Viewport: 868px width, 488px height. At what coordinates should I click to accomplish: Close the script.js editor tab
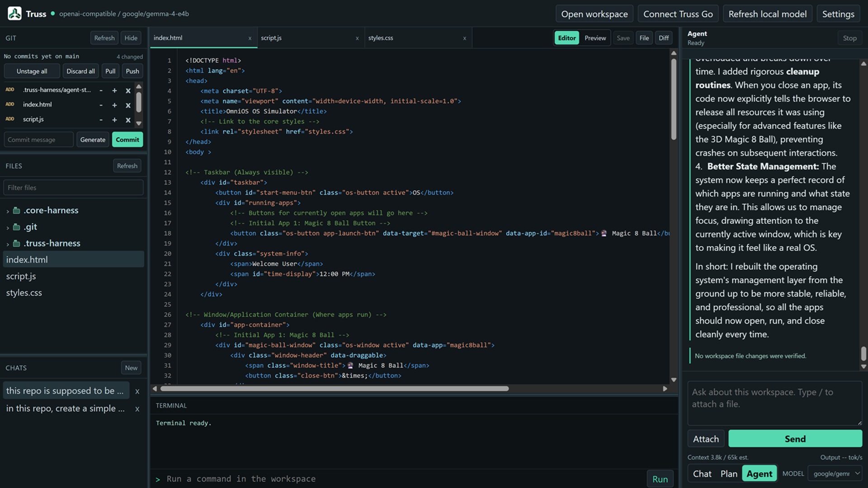click(357, 38)
